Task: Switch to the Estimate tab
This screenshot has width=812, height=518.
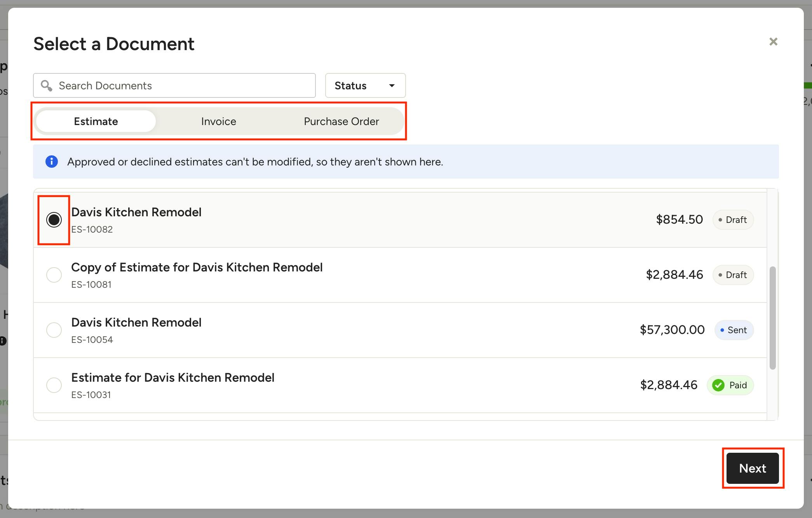Action: point(96,121)
